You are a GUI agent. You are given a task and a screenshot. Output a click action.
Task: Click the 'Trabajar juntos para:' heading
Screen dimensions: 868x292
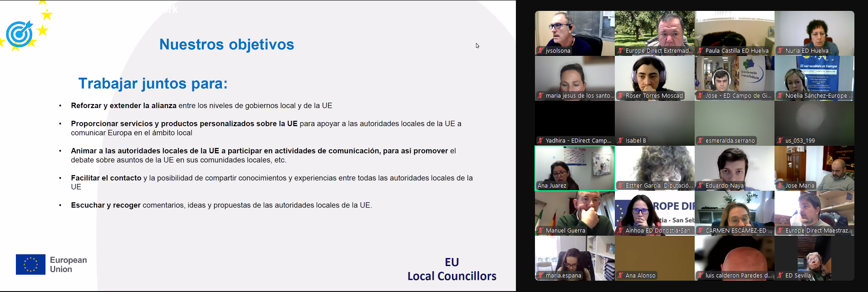tap(153, 84)
